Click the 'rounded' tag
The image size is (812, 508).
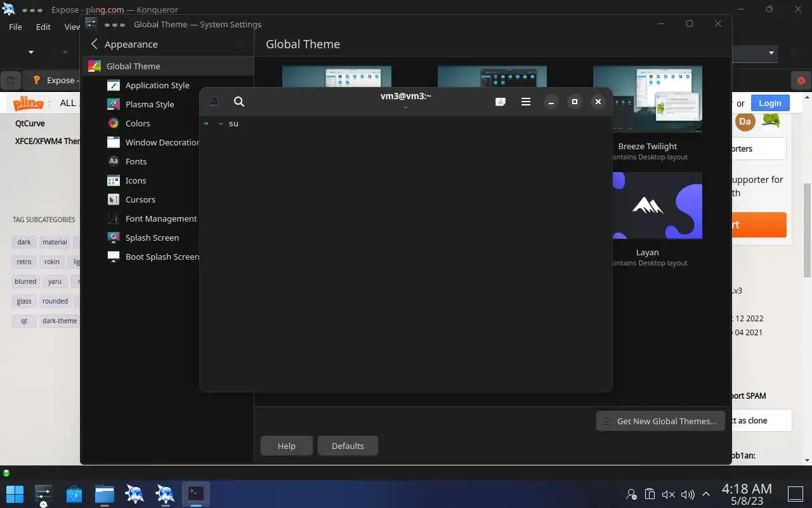(x=55, y=301)
